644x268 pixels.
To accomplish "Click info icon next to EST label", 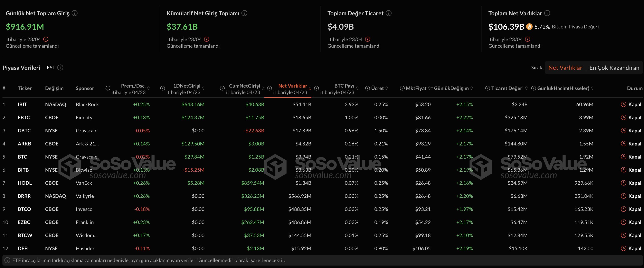I will [x=60, y=68].
